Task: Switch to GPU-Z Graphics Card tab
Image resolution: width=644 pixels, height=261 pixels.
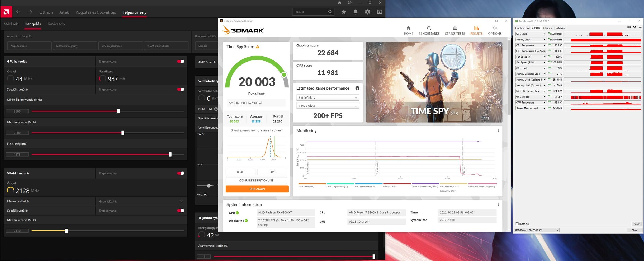Action: [522, 28]
